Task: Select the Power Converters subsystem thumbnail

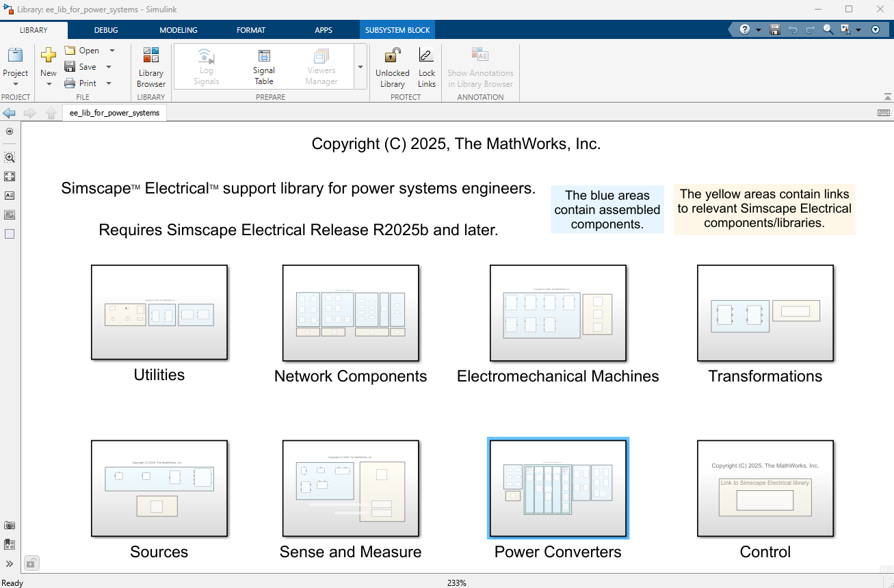Action: coord(558,488)
